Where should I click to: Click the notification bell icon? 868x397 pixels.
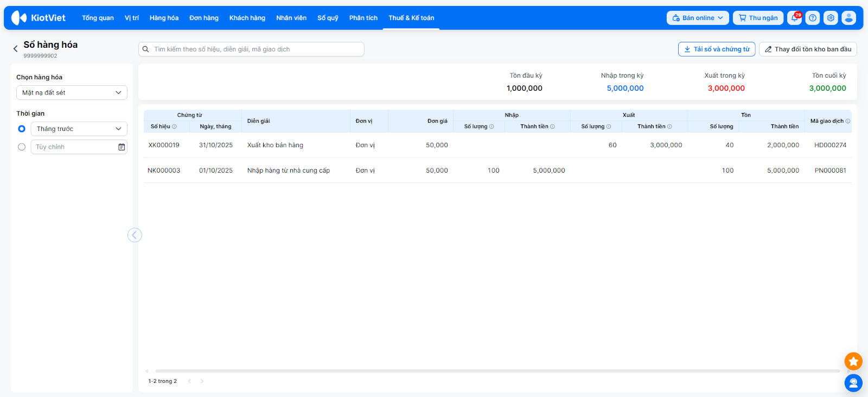point(795,18)
